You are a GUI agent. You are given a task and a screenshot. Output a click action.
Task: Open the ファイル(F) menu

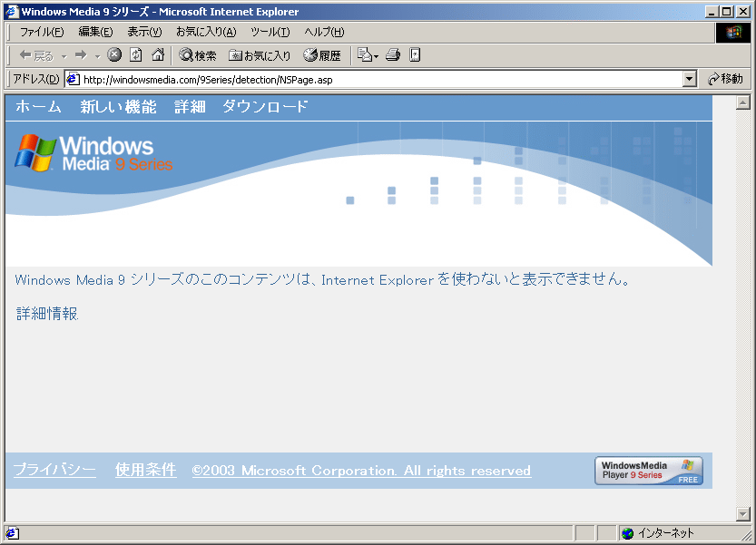coord(42,32)
